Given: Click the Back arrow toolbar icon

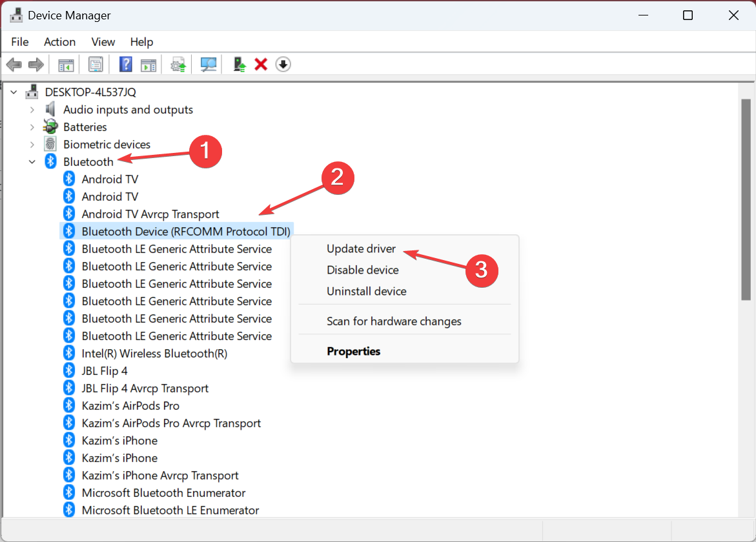Looking at the screenshot, I should coord(14,64).
